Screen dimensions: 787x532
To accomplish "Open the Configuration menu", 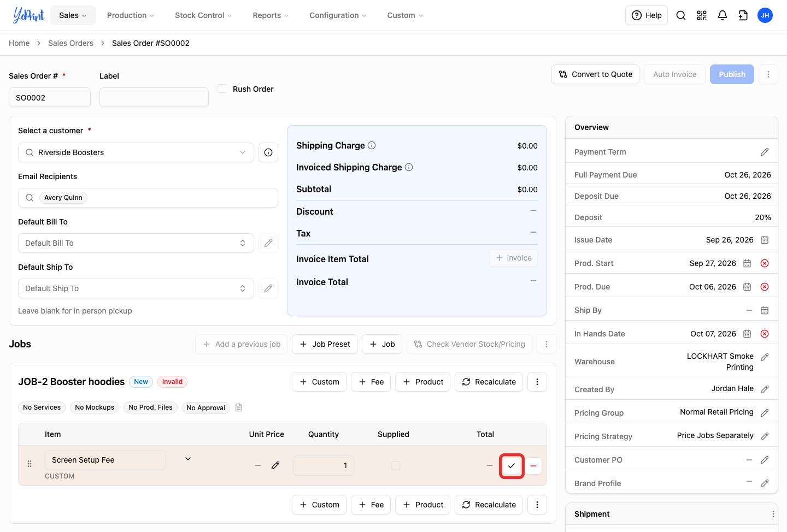I will (x=338, y=15).
